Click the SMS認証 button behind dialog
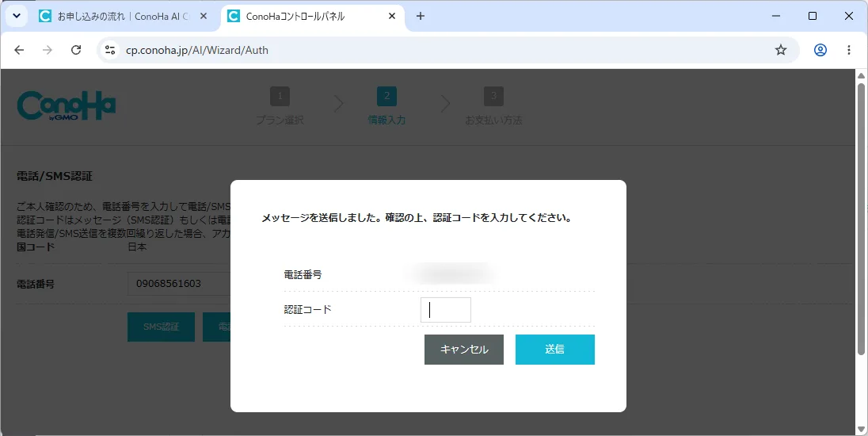The width and height of the screenshot is (868, 436). tap(161, 327)
